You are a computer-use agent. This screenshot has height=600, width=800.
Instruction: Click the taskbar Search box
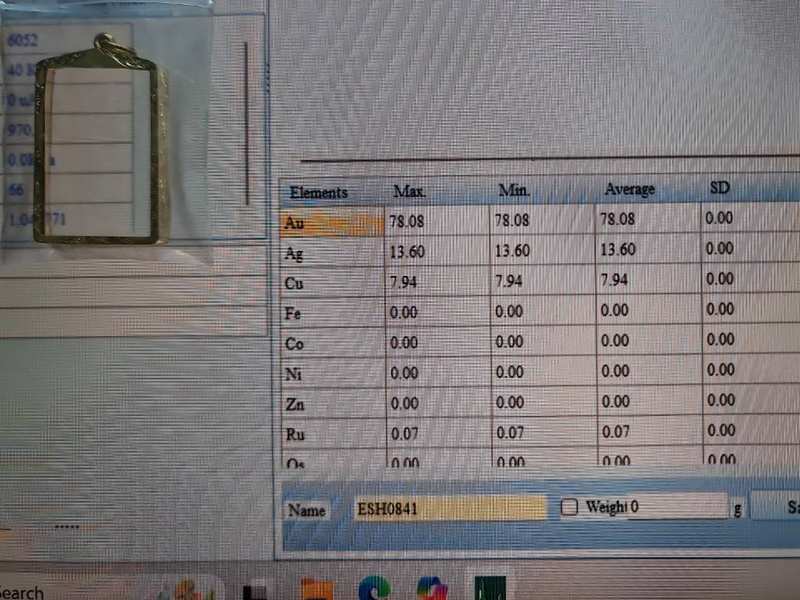pos(25,591)
